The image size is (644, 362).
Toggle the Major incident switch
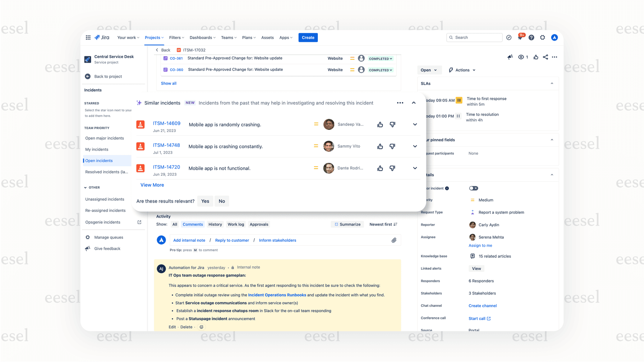tap(473, 188)
